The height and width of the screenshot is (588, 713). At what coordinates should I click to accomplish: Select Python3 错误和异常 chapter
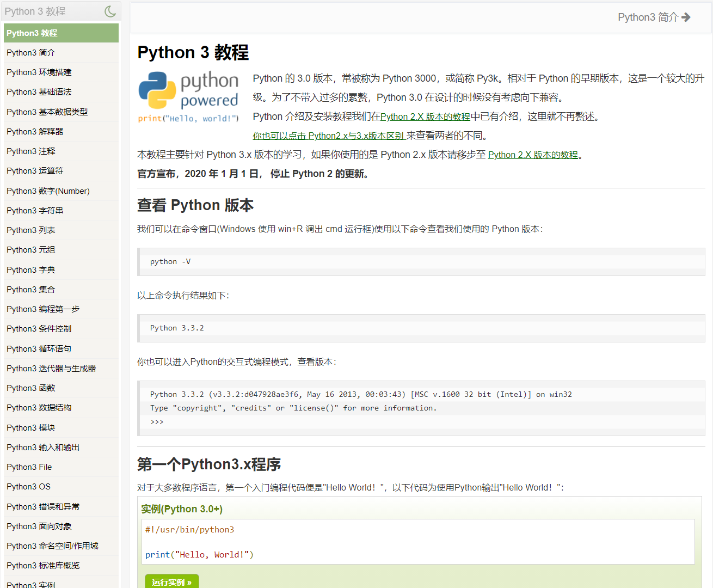click(61, 507)
